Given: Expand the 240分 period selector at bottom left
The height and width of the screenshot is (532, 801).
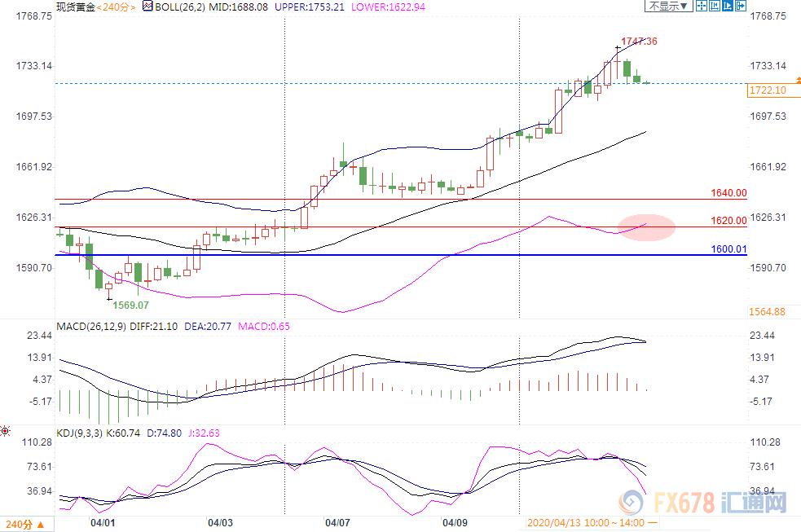Looking at the screenshot, I should point(24,523).
